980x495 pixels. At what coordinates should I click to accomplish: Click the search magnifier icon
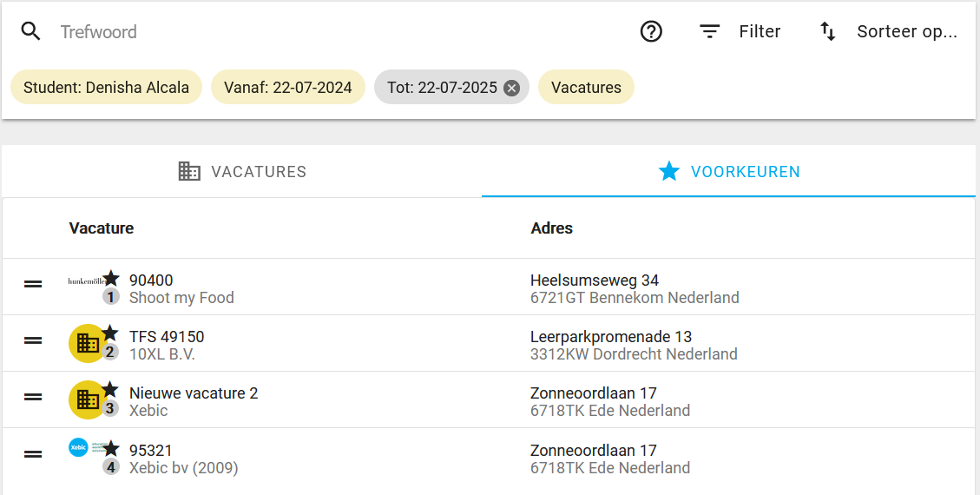pyautogui.click(x=31, y=32)
